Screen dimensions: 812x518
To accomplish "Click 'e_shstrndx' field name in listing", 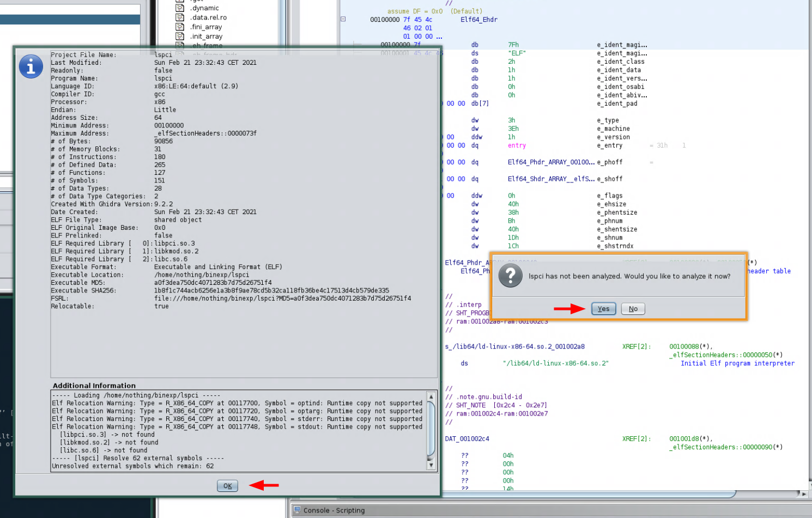I will [615, 246].
